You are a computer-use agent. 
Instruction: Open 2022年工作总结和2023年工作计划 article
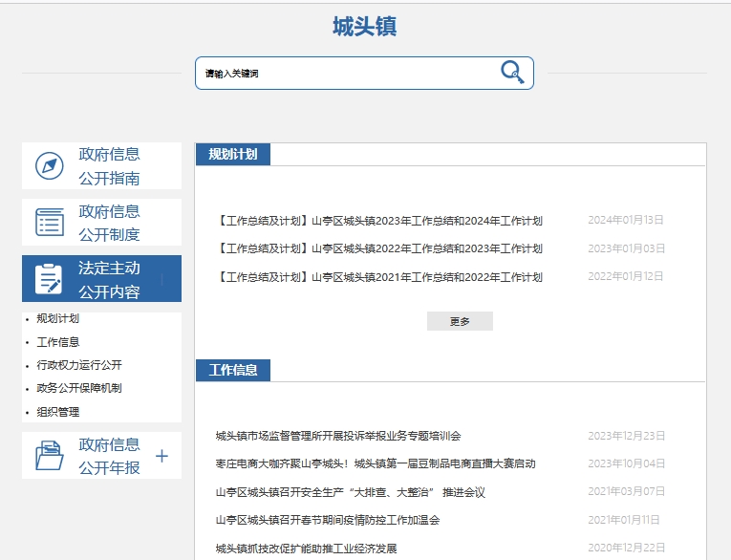pyautogui.click(x=380, y=248)
